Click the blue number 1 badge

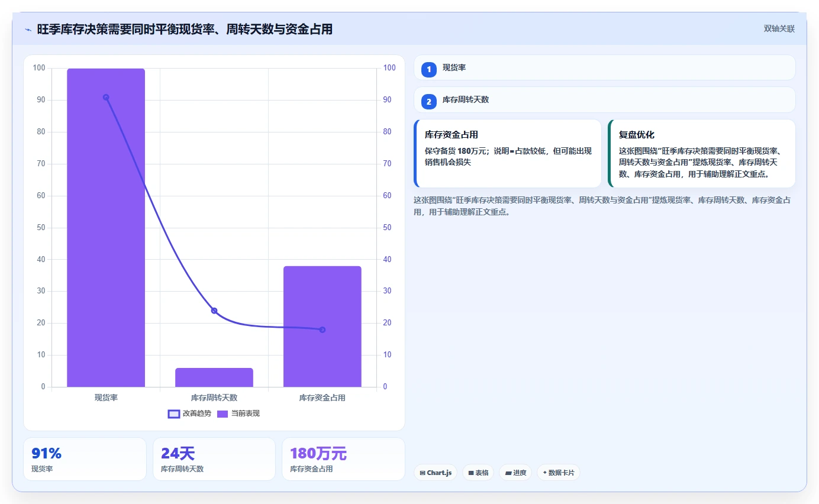[429, 70]
